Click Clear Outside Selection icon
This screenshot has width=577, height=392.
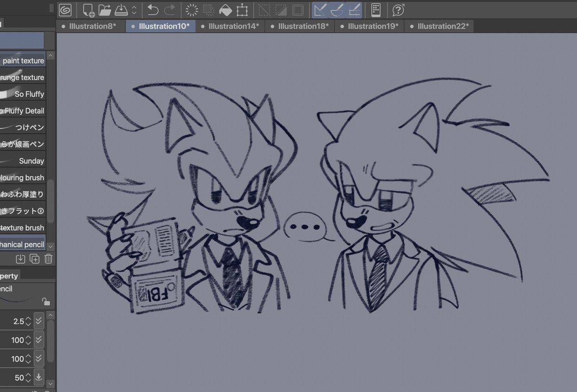[208, 10]
